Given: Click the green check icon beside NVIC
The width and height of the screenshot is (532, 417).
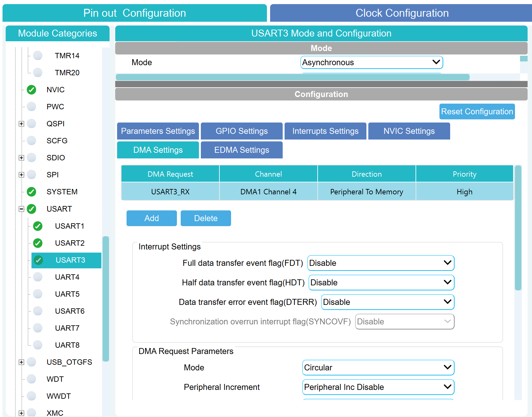Looking at the screenshot, I should (x=31, y=90).
